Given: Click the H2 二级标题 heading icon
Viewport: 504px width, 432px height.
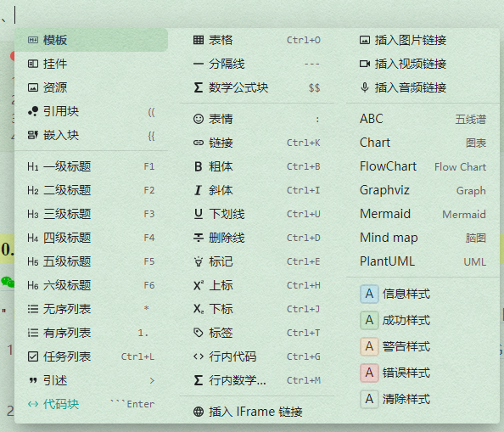Looking at the screenshot, I should pyautogui.click(x=33, y=191).
